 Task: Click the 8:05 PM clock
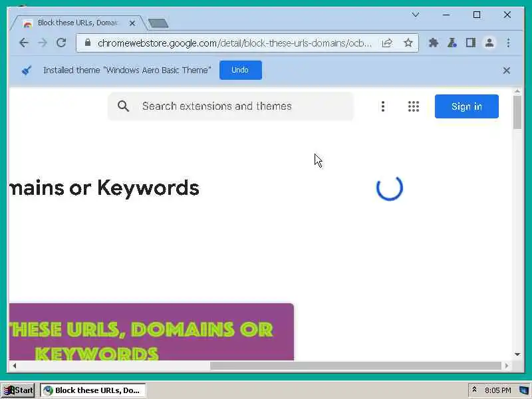[x=497, y=390]
